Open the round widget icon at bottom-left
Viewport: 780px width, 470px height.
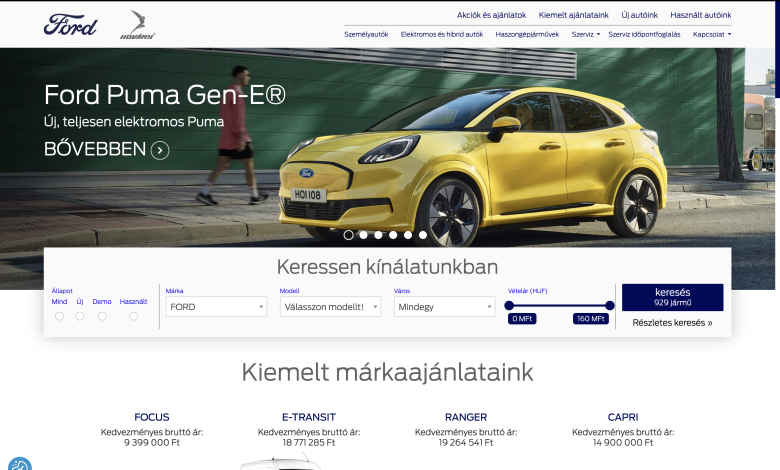click(x=18, y=464)
